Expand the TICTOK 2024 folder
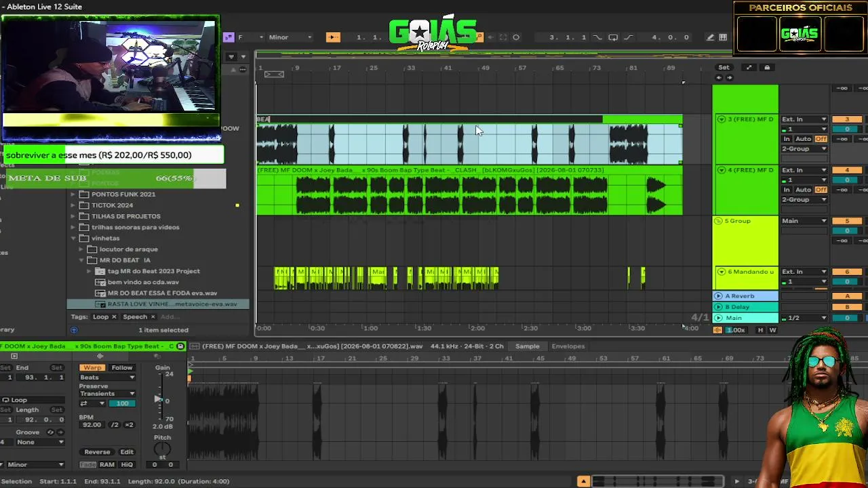The width and height of the screenshot is (868, 488). click(x=73, y=205)
